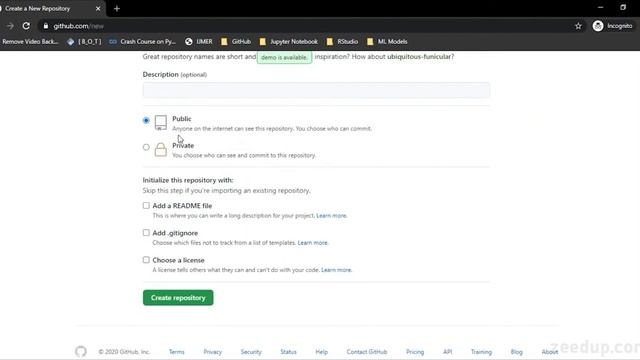Bookmark this page with the star icon
The image size is (640, 360).
tap(578, 26)
